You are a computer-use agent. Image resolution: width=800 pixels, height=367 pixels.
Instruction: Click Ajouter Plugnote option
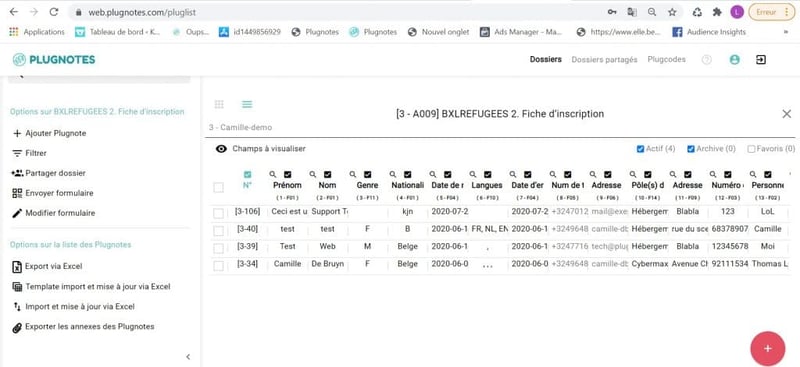point(49,133)
